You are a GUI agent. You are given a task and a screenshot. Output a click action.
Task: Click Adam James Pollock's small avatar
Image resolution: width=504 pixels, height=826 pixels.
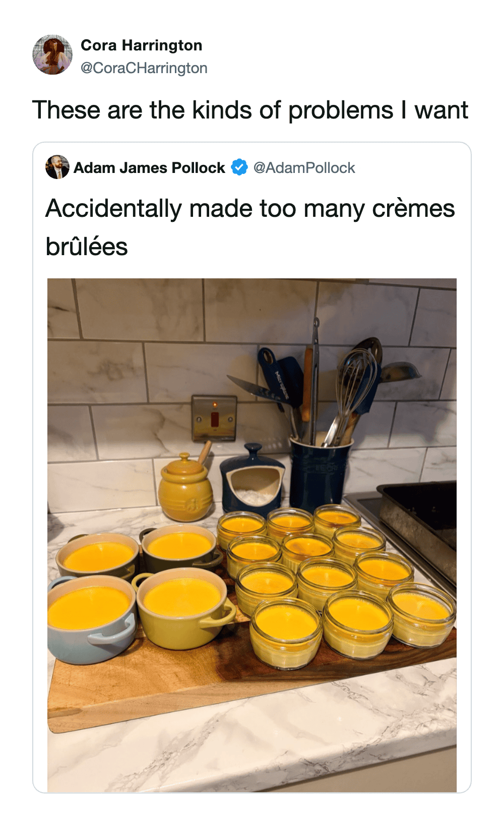point(57,167)
